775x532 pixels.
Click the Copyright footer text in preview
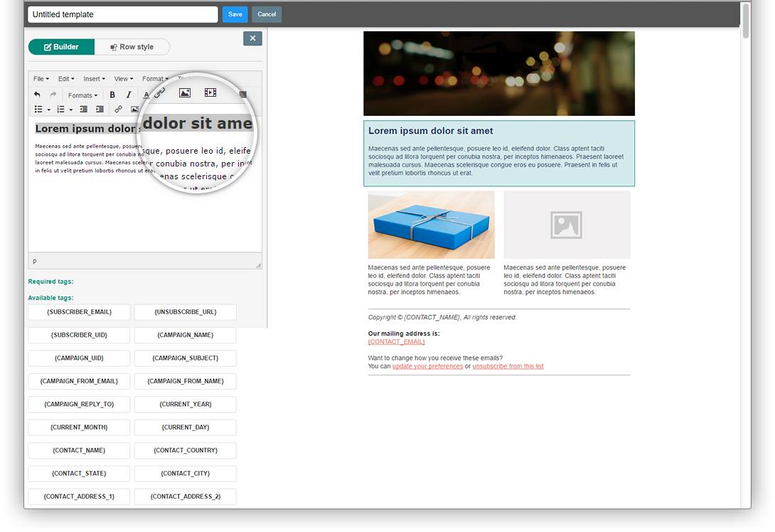(442, 317)
